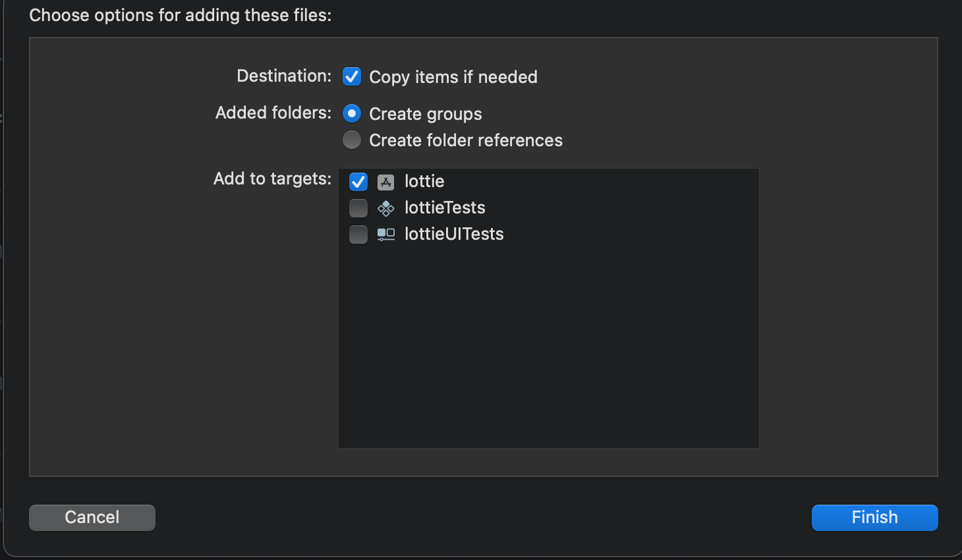Image resolution: width=962 pixels, height=560 pixels.
Task: Click the lottie app target icon
Action: (x=386, y=182)
